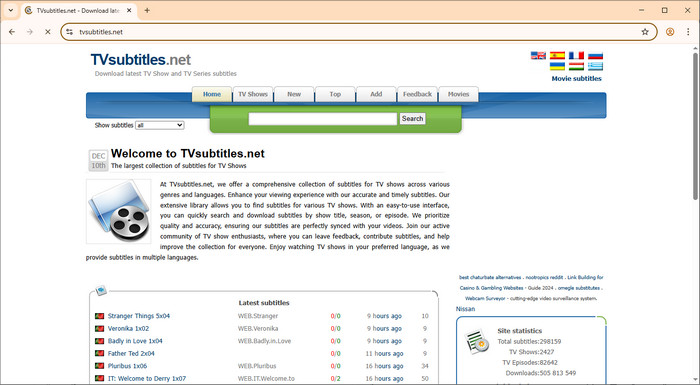The height and width of the screenshot is (385, 700).
Task: Click the address bar showing tvsubtitles.net
Action: coord(359,32)
